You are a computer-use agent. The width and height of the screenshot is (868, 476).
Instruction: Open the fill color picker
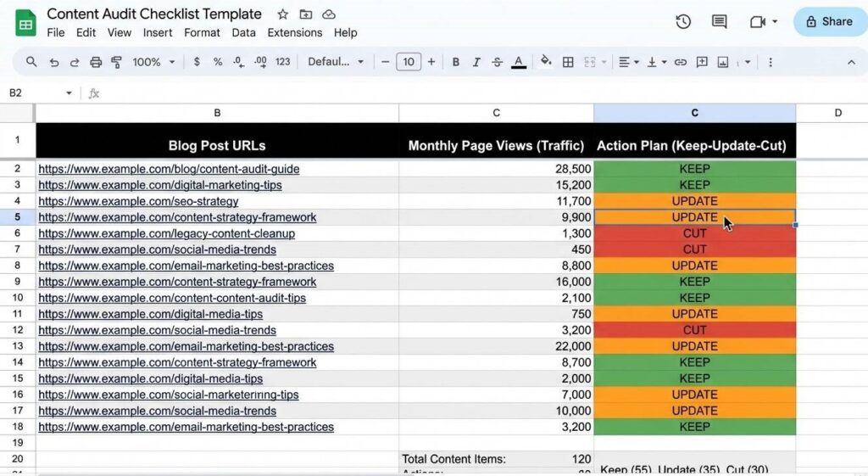coord(546,61)
